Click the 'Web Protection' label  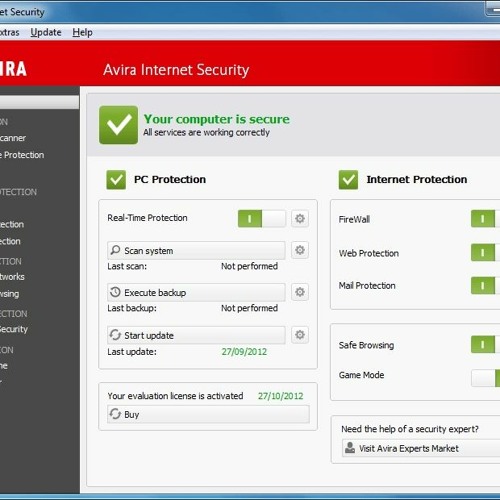point(369,253)
